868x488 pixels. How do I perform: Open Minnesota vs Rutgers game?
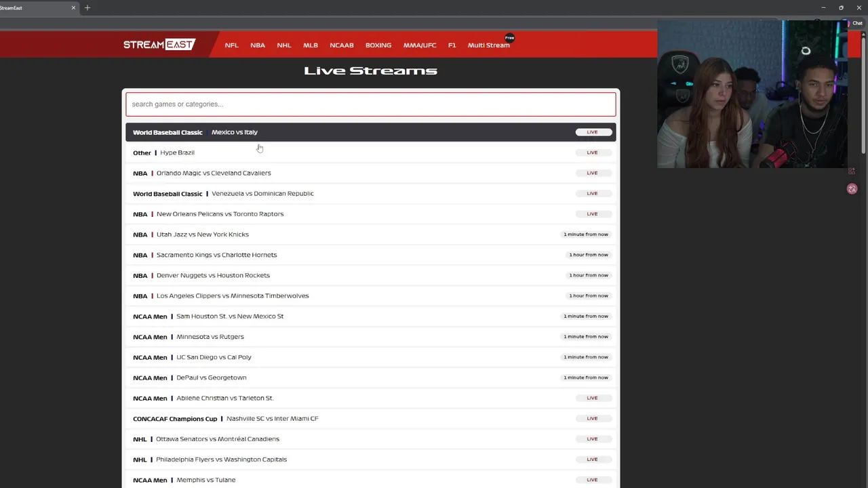click(371, 336)
